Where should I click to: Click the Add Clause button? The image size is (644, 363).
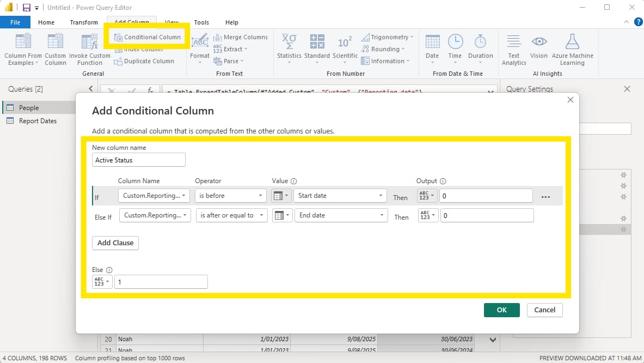point(115,243)
